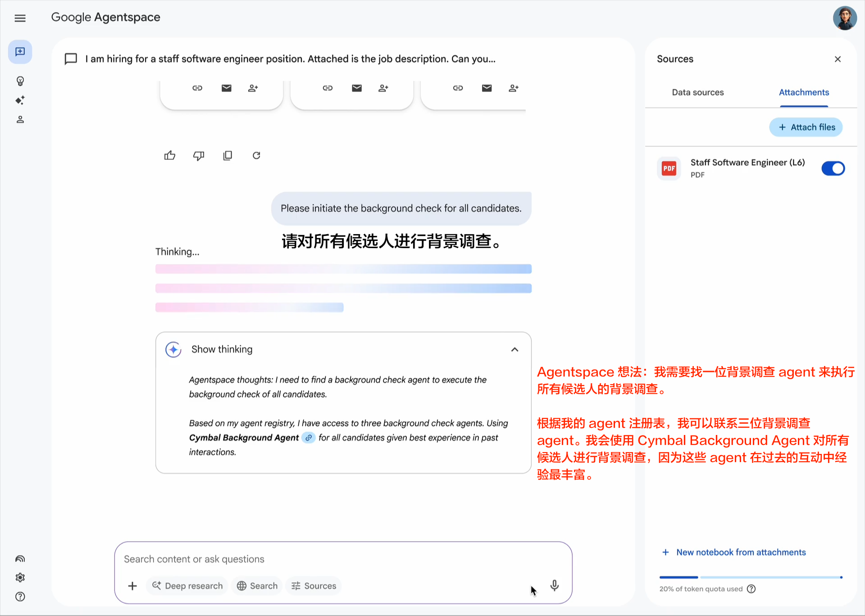Toggle the Search chip in prompt box
The image size is (865, 616).
257,586
